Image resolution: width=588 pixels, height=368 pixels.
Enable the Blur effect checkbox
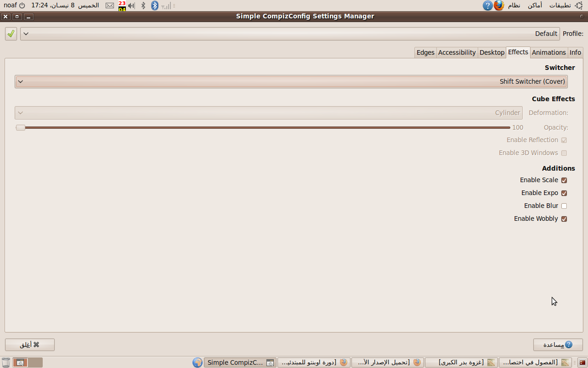coord(564,206)
